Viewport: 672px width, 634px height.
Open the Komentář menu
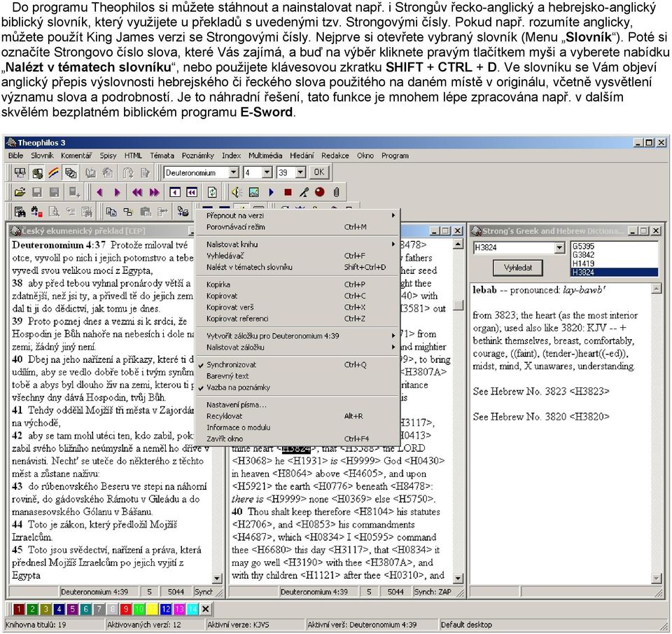tap(76, 156)
